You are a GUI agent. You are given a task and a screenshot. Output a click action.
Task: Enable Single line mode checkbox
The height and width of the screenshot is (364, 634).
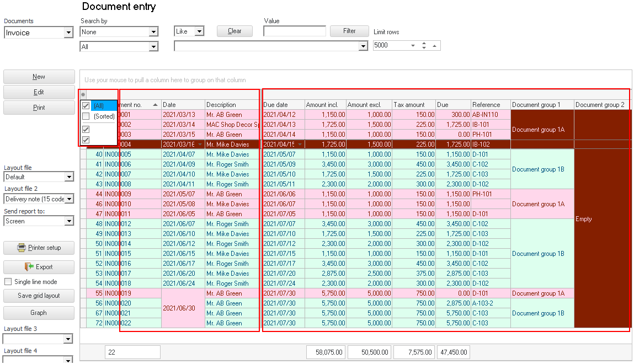point(8,282)
